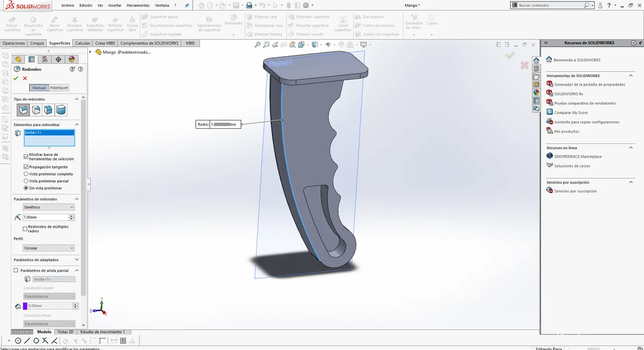Switch to the Operaciones tab

pyautogui.click(x=14, y=43)
